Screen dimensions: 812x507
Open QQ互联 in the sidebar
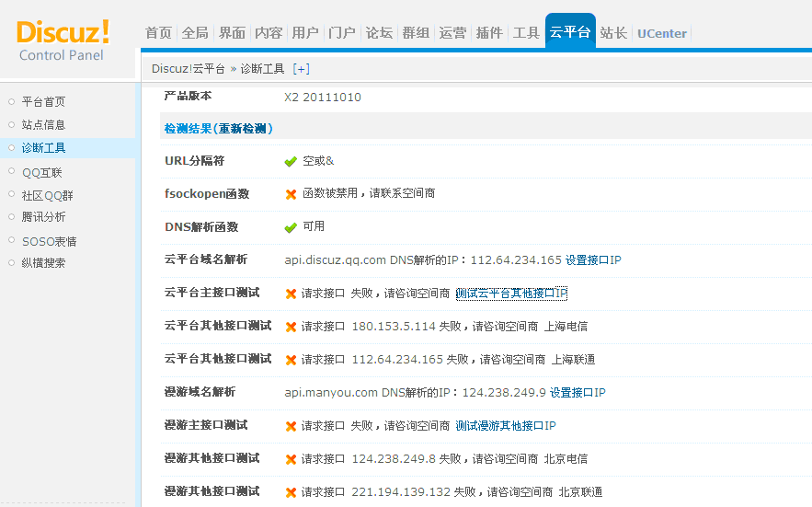tap(42, 173)
